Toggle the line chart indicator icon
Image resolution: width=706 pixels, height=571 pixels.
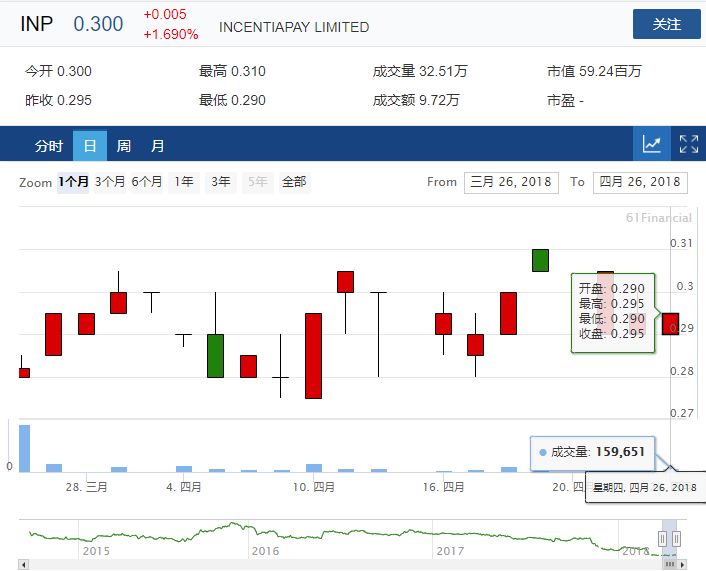[652, 144]
